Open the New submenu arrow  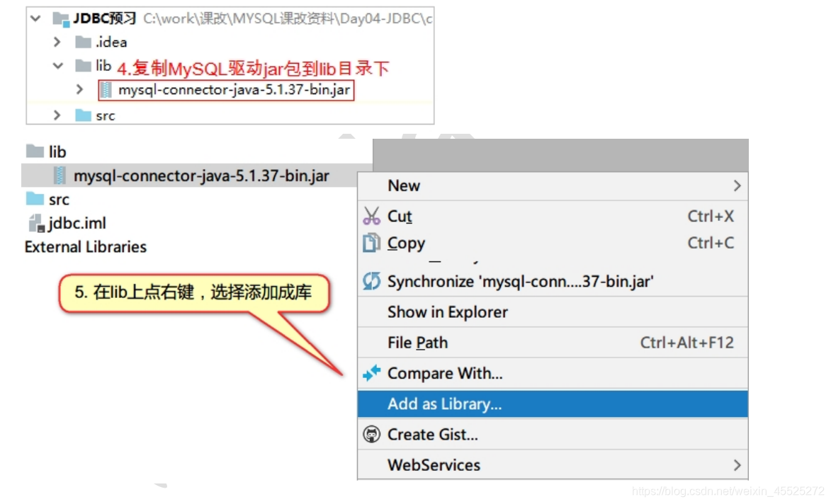coord(737,186)
